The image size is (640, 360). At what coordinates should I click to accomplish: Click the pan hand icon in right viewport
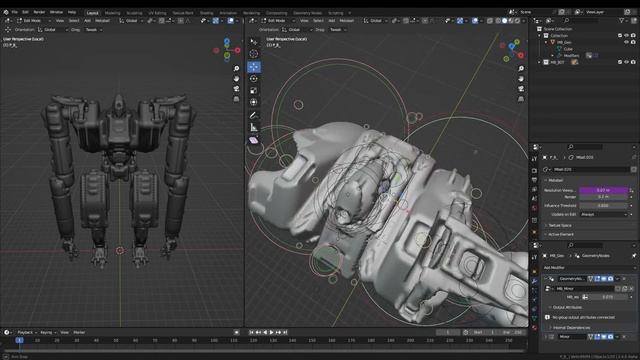pyautogui.click(x=521, y=79)
